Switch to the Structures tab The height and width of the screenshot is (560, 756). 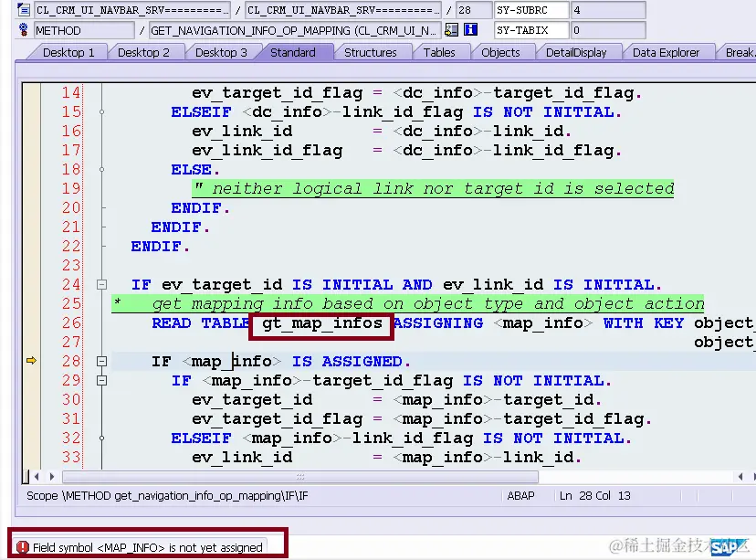[371, 52]
